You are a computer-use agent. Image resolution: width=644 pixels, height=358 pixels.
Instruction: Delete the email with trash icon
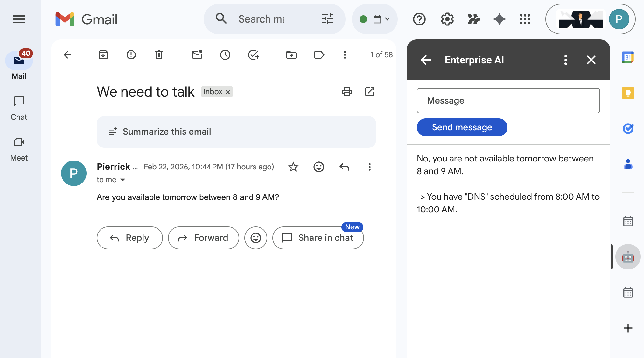(x=159, y=55)
